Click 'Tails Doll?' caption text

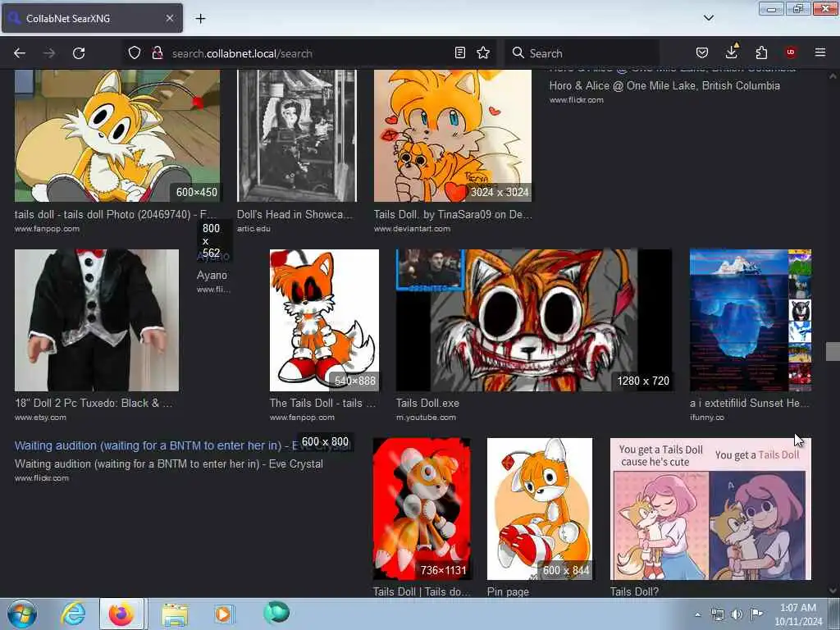pyautogui.click(x=634, y=591)
